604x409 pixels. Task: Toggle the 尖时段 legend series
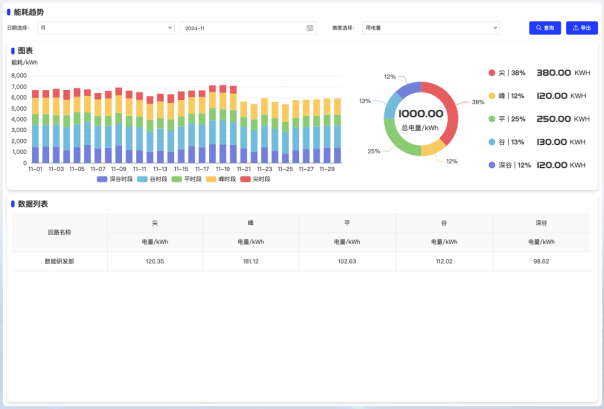(254, 179)
